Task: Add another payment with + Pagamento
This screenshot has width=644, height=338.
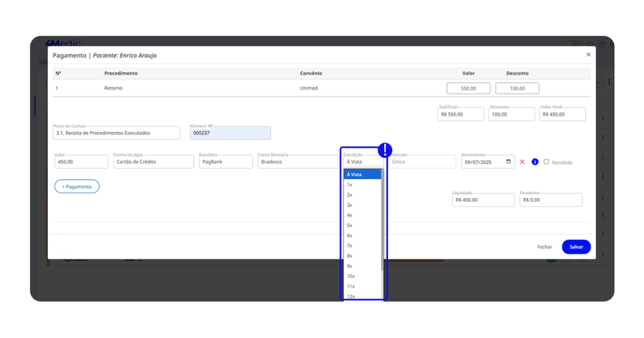Action: pyautogui.click(x=77, y=187)
